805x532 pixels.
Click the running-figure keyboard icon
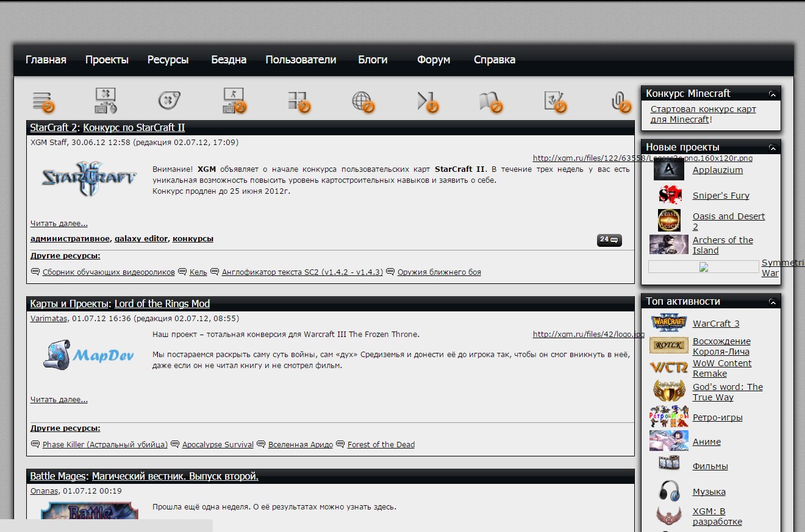[234, 101]
